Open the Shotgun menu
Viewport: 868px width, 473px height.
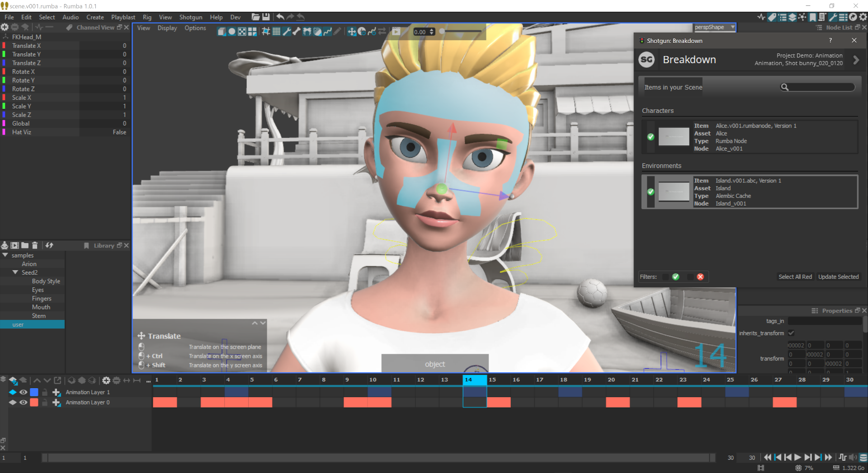(191, 17)
